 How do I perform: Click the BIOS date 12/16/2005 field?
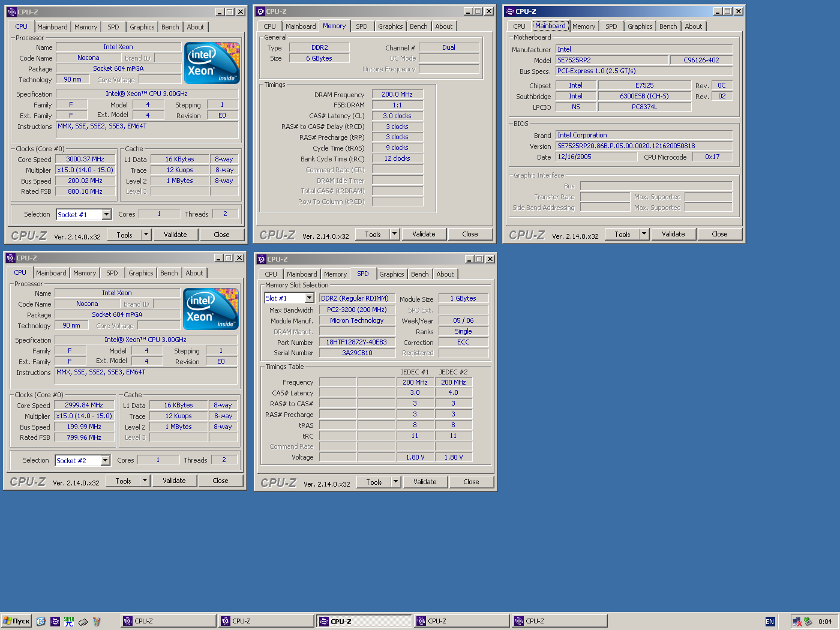click(x=596, y=157)
